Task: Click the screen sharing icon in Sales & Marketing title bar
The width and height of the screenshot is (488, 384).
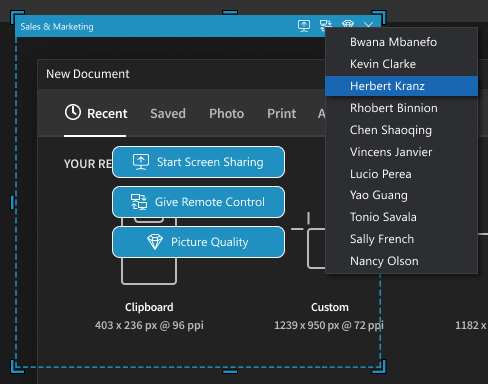Action: [x=304, y=26]
